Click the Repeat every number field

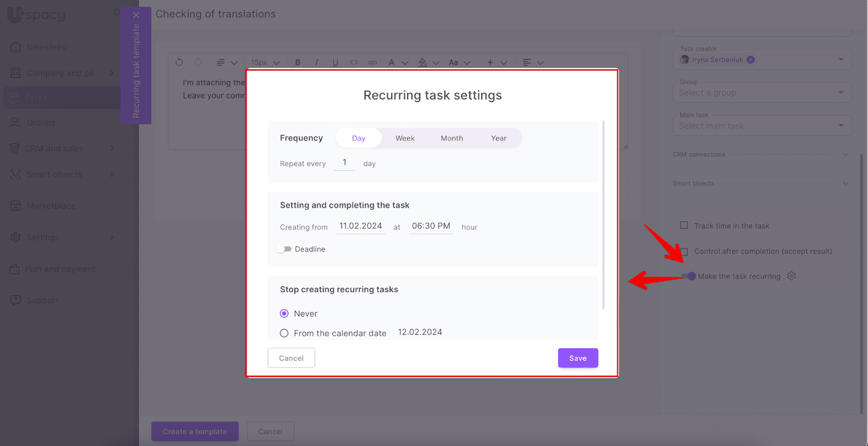pos(344,163)
